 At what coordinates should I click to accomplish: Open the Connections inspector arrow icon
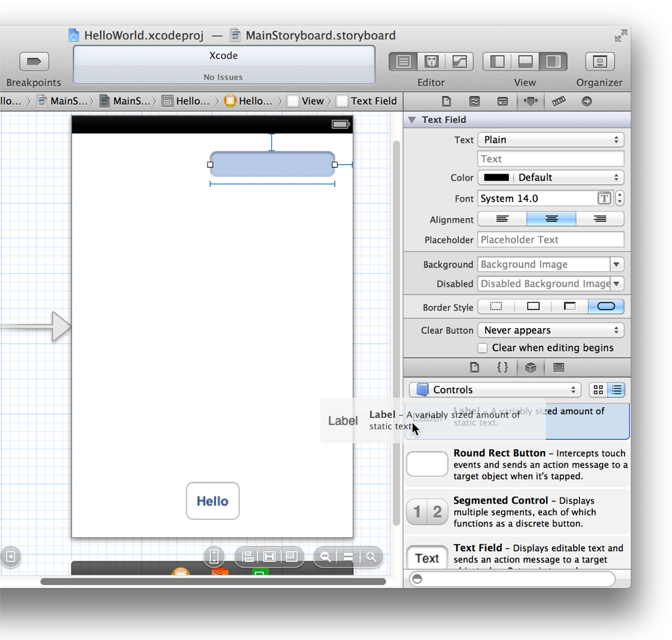point(587,101)
